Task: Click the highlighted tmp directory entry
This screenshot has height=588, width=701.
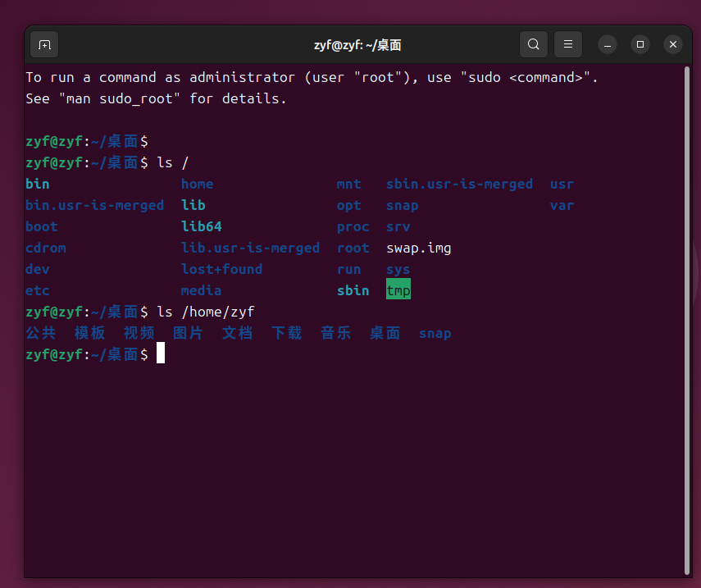Action: click(398, 290)
